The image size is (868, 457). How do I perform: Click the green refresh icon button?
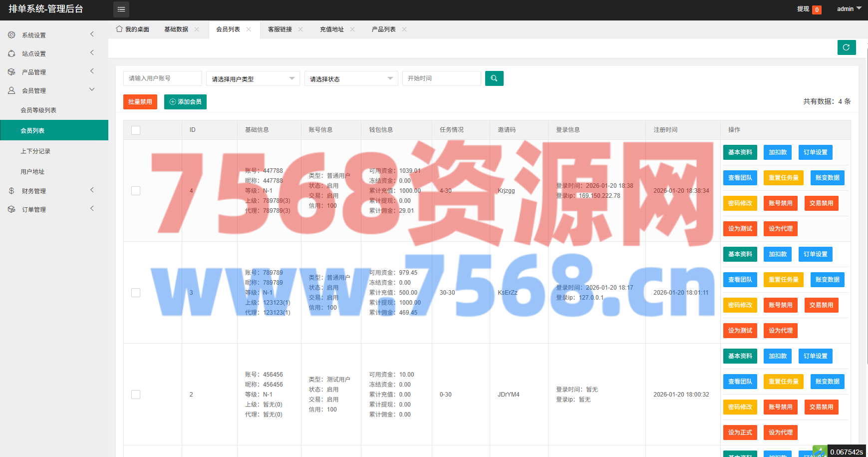[847, 47]
